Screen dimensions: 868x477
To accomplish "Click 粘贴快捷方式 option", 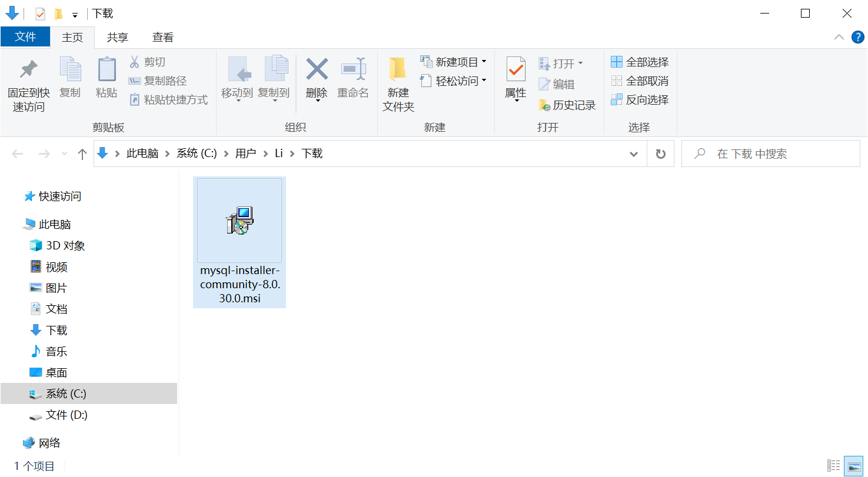I will (168, 100).
